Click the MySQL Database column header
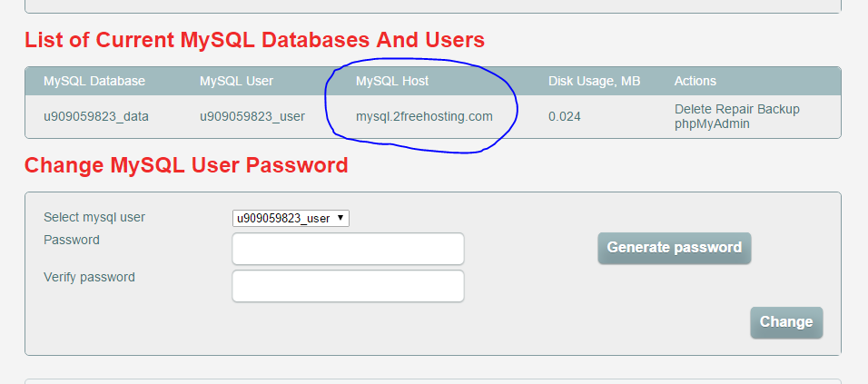Image resolution: width=868 pixels, height=384 pixels. (x=94, y=81)
